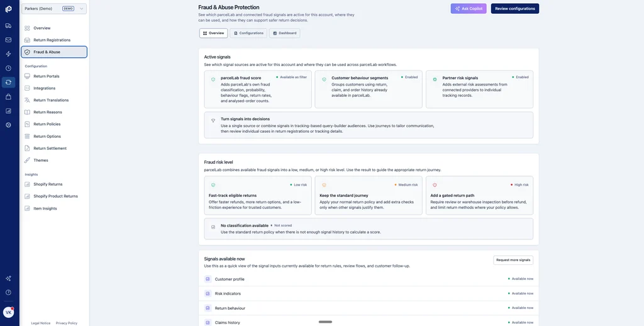Click shield icon on Customer behaviour segments card
Image resolution: width=644 pixels, height=326 pixels.
[324, 79]
